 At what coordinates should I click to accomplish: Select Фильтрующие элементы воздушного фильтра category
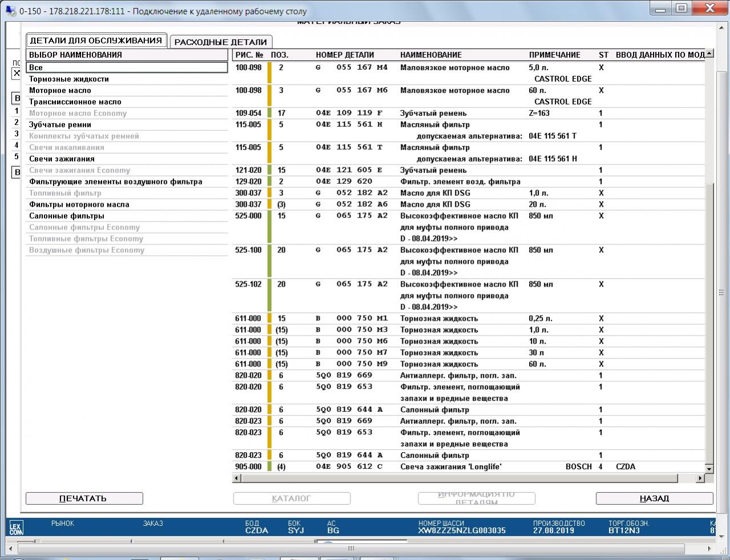pyautogui.click(x=127, y=182)
